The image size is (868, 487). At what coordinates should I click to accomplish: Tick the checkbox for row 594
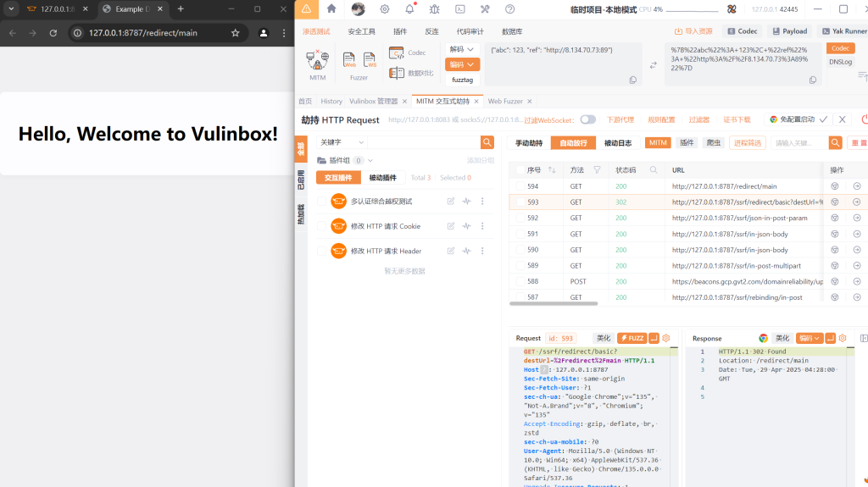[520, 186]
